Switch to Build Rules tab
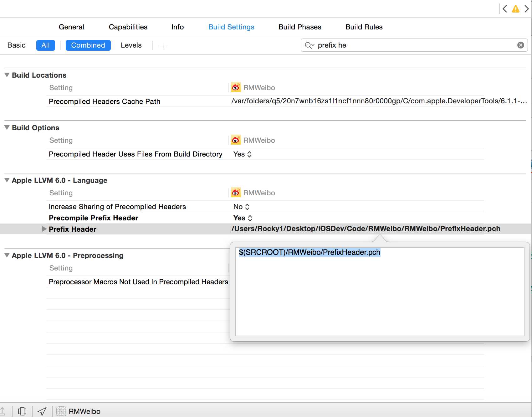Image resolution: width=532 pixels, height=417 pixels. (364, 27)
